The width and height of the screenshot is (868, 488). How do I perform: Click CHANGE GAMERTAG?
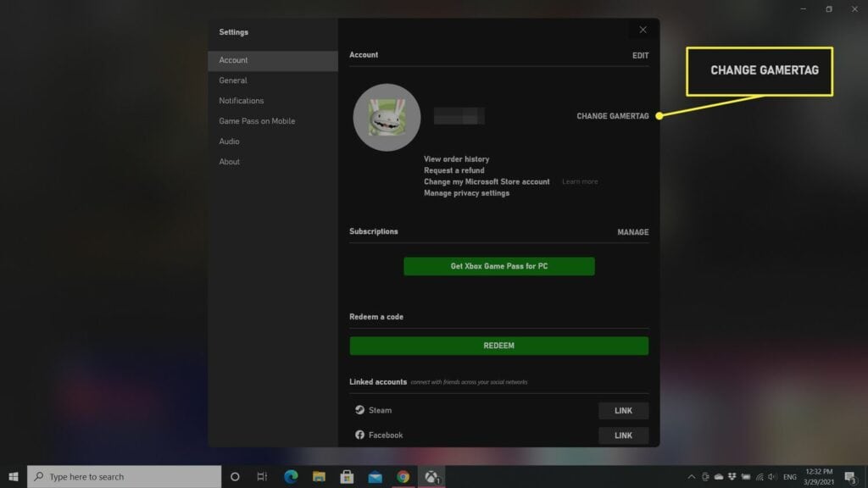[x=614, y=116]
